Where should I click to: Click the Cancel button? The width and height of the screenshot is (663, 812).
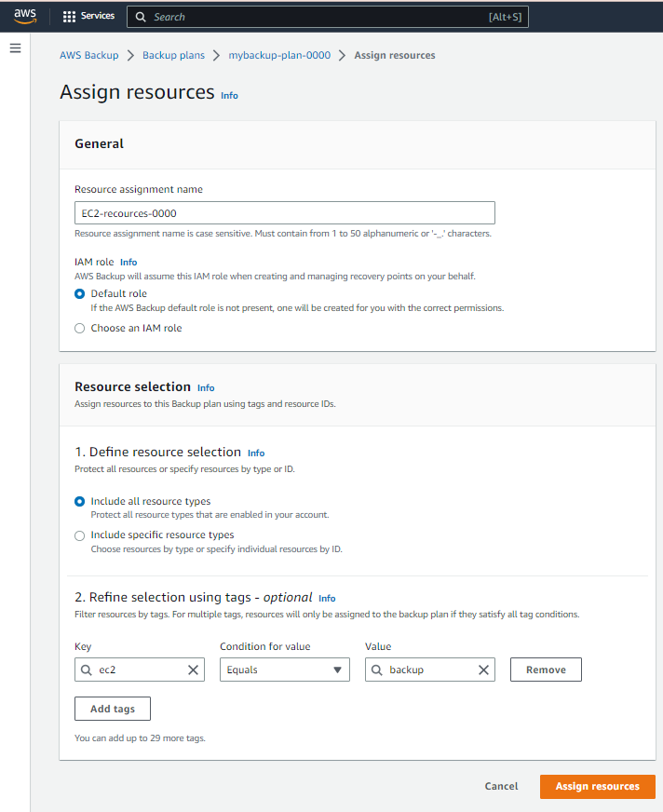501,786
